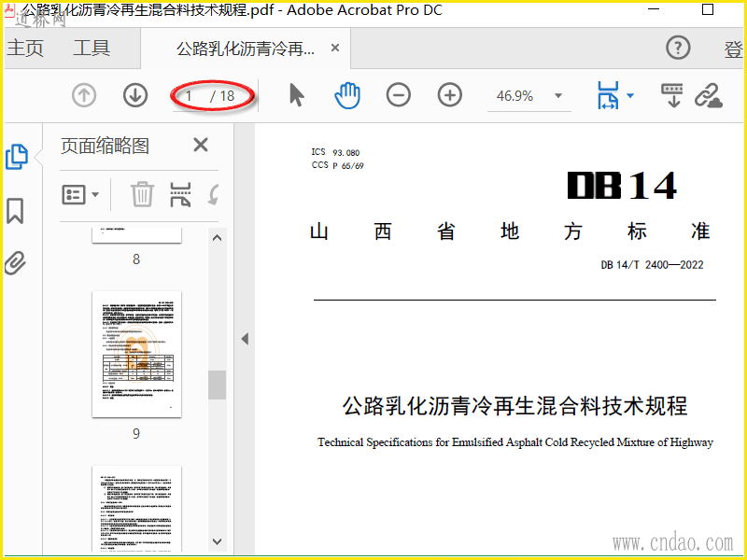Maximize the Acrobat window

pos(708,9)
